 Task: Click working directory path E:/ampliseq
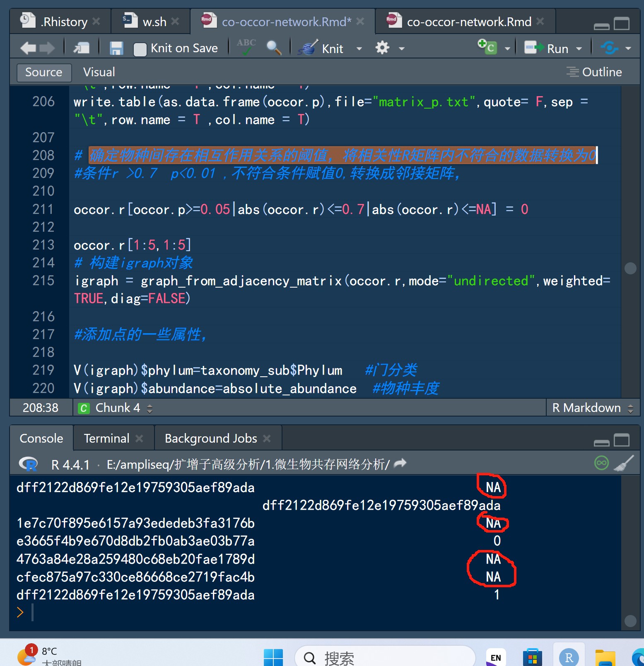tap(248, 464)
